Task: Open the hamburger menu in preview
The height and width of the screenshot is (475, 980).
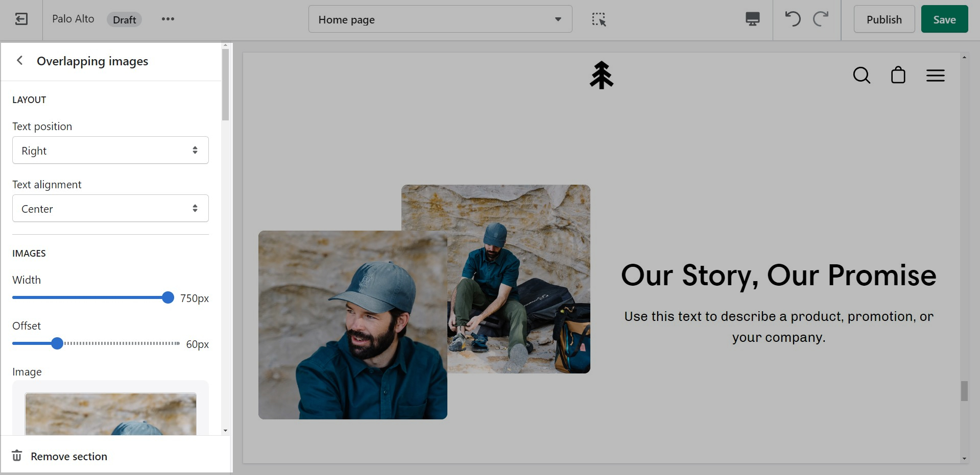Action: click(x=935, y=76)
